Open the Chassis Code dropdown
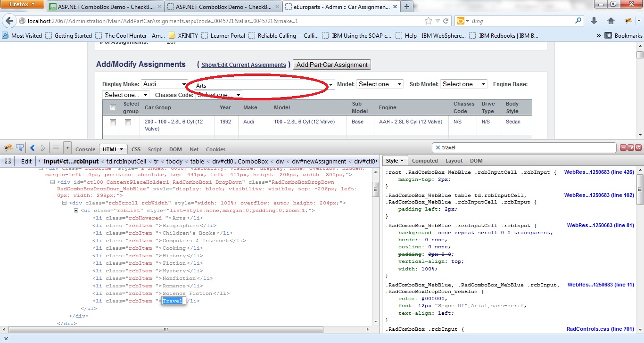 219,95
